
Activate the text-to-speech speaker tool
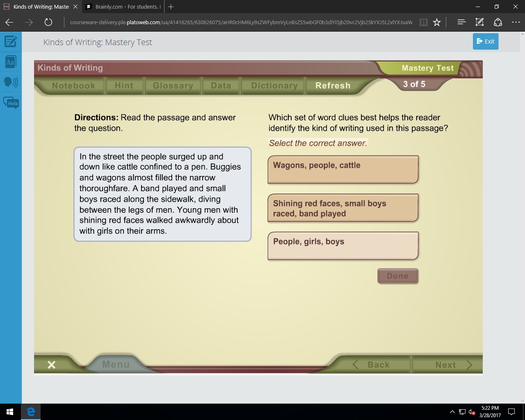[11, 82]
